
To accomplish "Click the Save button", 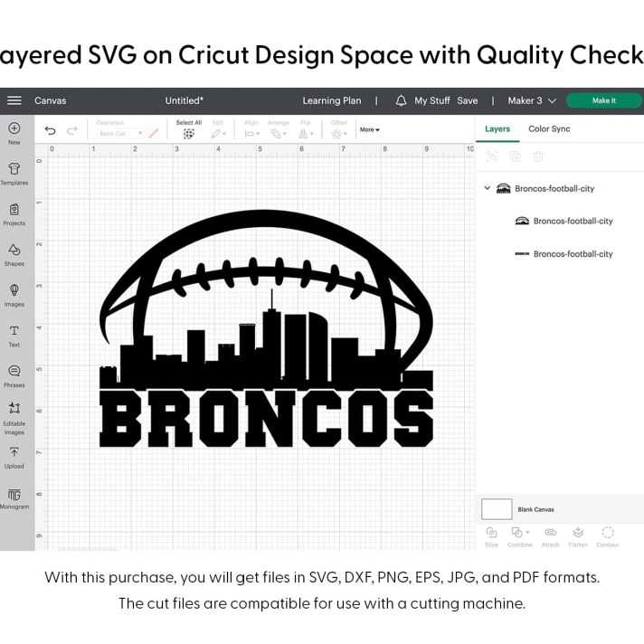I will [468, 100].
